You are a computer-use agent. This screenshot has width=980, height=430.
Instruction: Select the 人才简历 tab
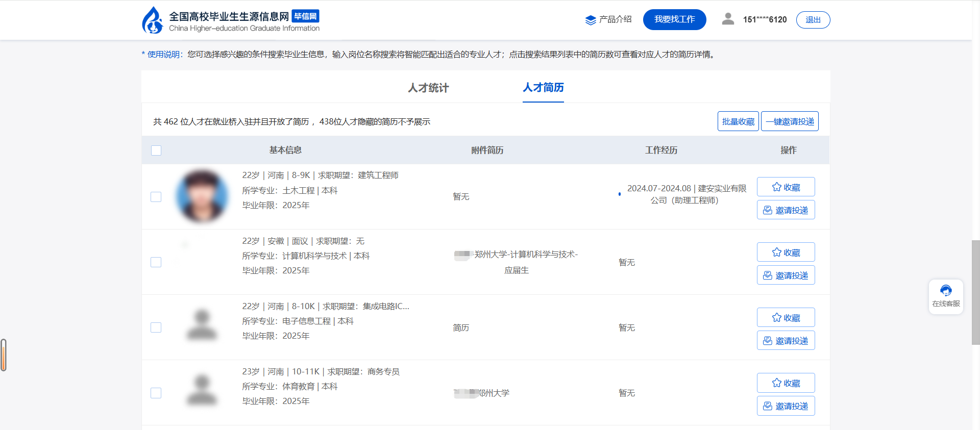point(543,88)
